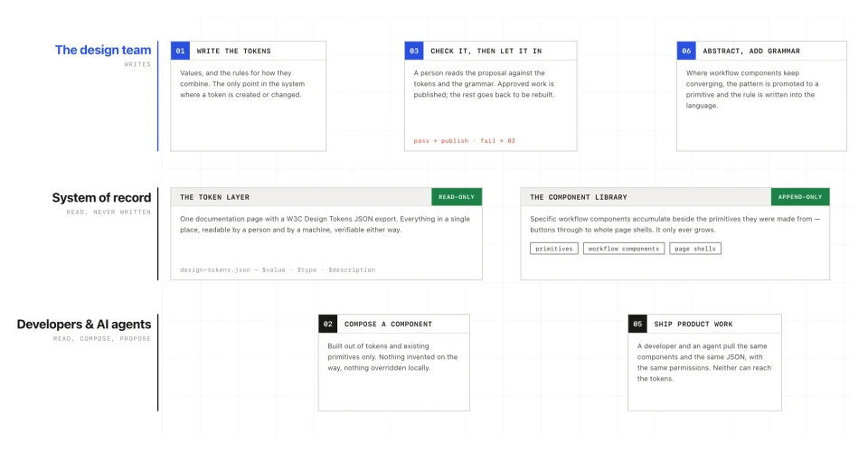Image resolution: width=868 pixels, height=453 pixels.
Task: Click The design team row heading
Action: [x=103, y=50]
